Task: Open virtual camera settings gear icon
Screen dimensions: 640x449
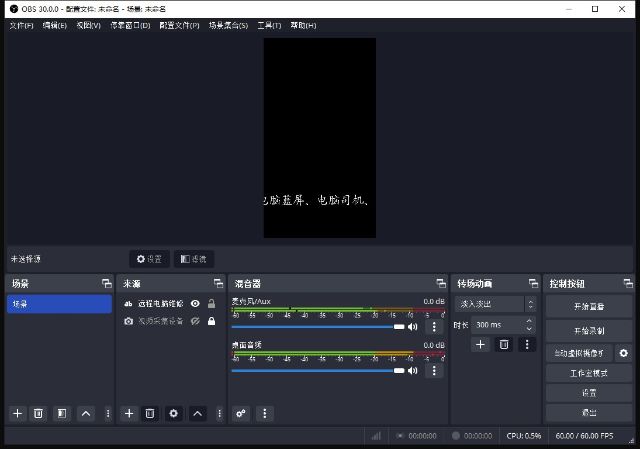Action: [x=624, y=353]
